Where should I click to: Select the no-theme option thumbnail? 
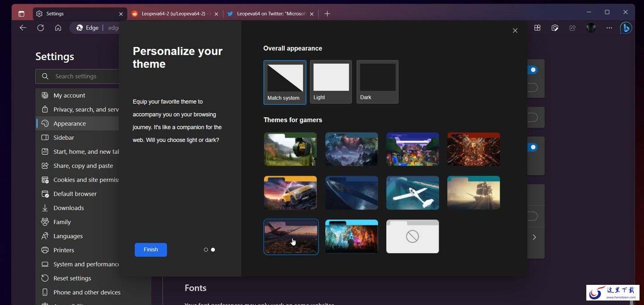click(413, 236)
